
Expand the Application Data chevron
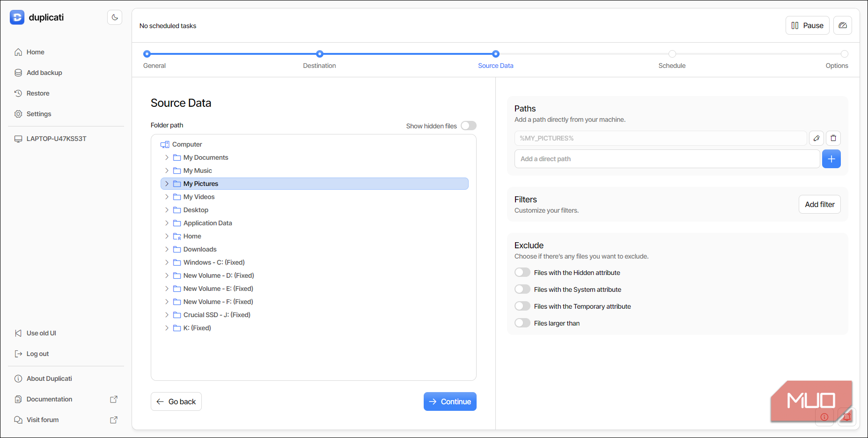167,223
